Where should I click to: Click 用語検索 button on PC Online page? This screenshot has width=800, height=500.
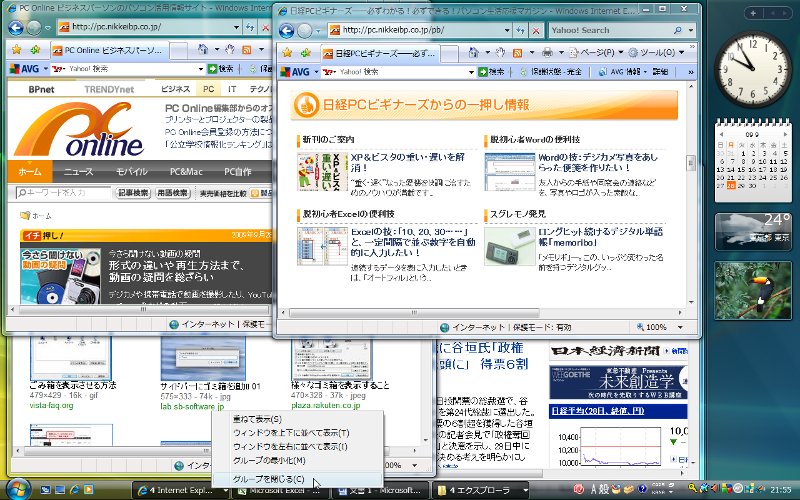tap(172, 193)
